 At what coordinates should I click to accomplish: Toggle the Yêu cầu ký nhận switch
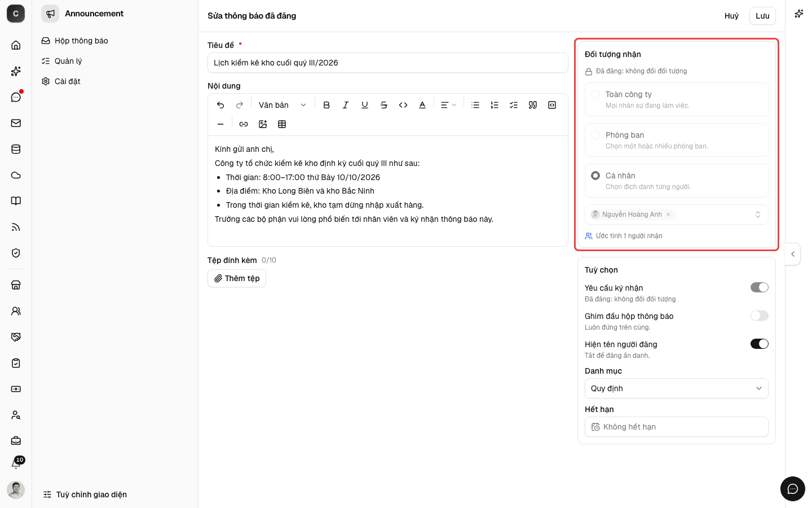coord(760,287)
